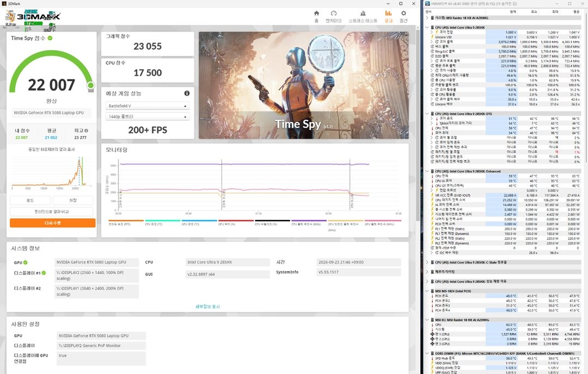The height and width of the screenshot is (374, 588).
Task: Collapse the CPU [#0] Enhanced sensor group in HWiNFO
Action: (x=427, y=171)
